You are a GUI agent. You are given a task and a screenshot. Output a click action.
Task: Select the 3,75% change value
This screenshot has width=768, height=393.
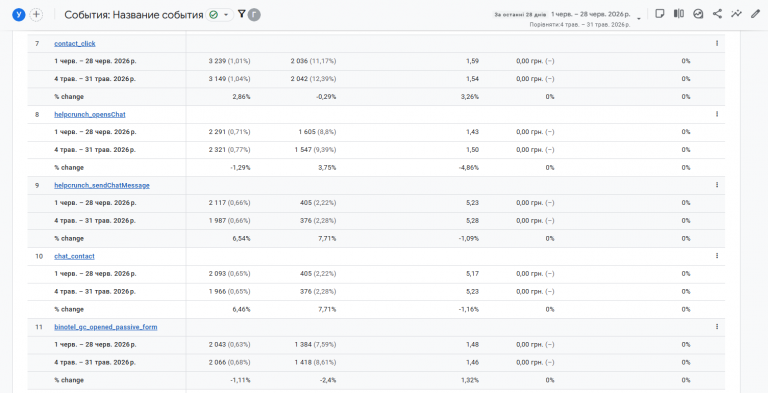327,168
